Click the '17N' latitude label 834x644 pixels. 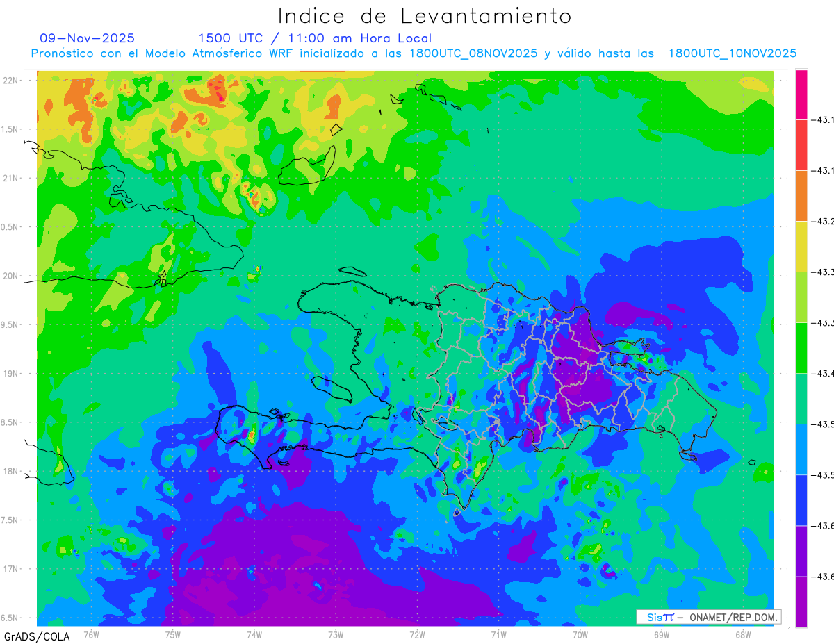pyautogui.click(x=10, y=569)
